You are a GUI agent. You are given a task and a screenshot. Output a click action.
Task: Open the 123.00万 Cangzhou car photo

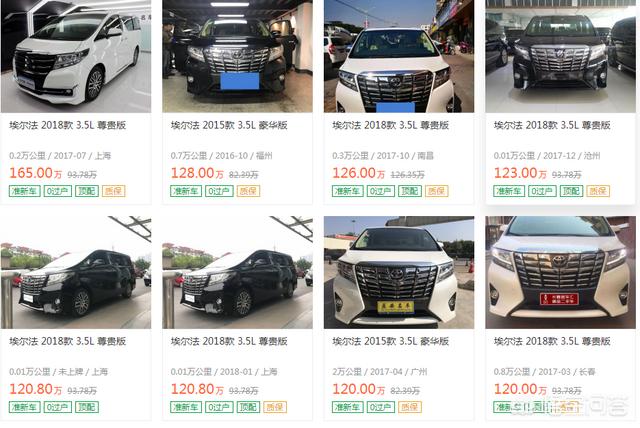(x=560, y=56)
